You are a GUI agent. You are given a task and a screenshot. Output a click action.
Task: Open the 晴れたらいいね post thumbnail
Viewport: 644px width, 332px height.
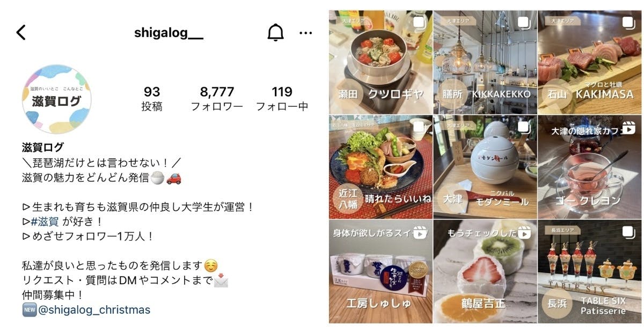pyautogui.click(x=380, y=167)
